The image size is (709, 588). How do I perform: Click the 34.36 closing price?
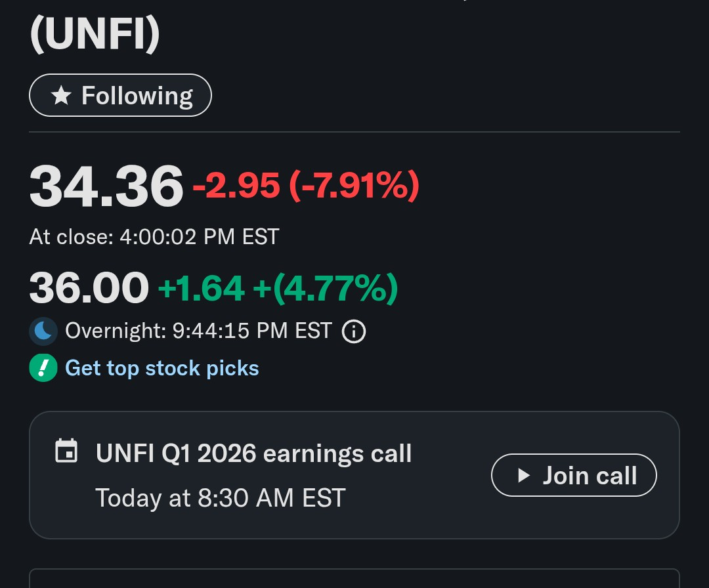click(x=106, y=186)
